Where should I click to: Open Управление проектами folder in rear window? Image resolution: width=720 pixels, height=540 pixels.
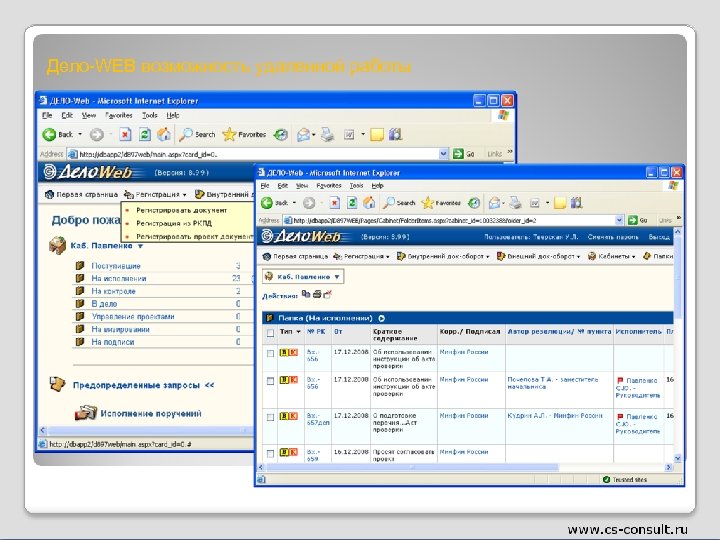(x=133, y=316)
